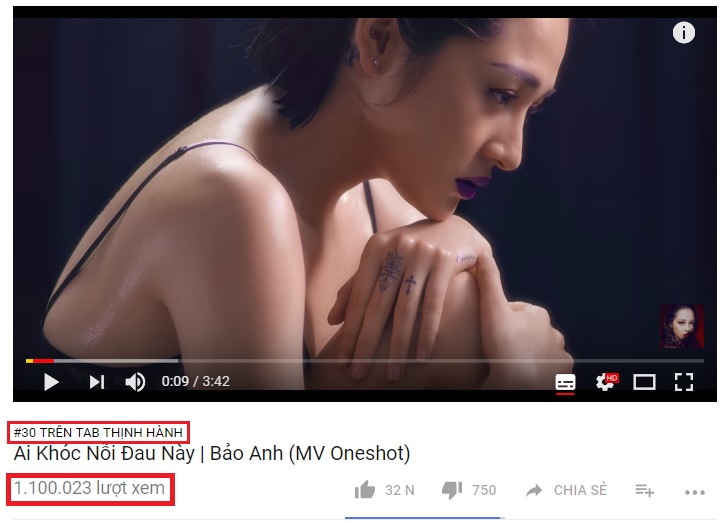Click the channel watermark thumbnail
This screenshot has height=523, width=722.
682,326
